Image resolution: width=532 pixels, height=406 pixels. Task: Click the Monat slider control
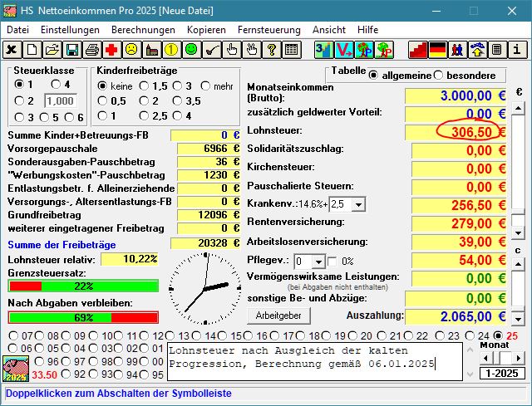pyautogui.click(x=500, y=357)
